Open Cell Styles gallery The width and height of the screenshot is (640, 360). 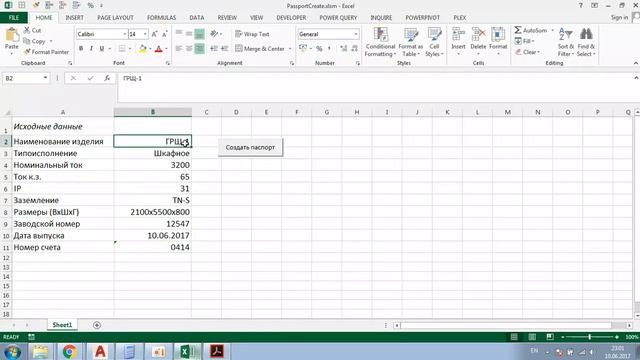coord(434,42)
